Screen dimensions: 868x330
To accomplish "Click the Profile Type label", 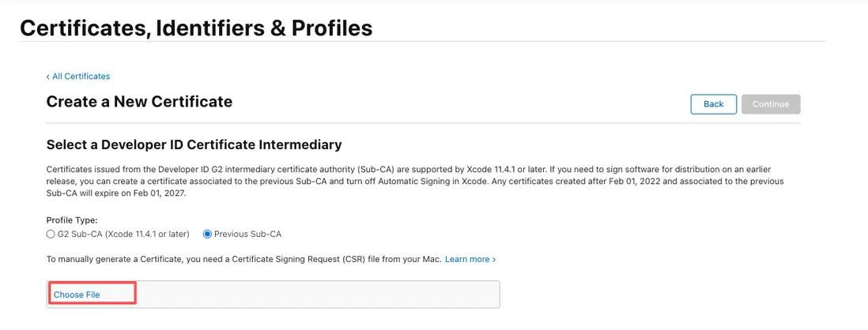I will click(72, 220).
